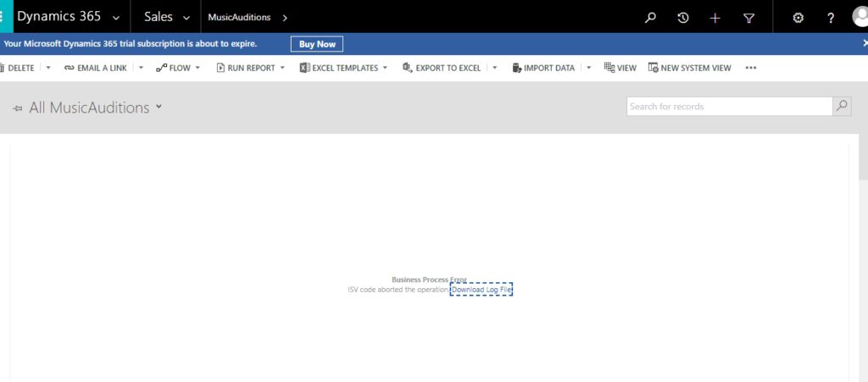Image resolution: width=868 pixels, height=382 pixels.
Task: Click the plus quick create icon
Action: (x=715, y=17)
